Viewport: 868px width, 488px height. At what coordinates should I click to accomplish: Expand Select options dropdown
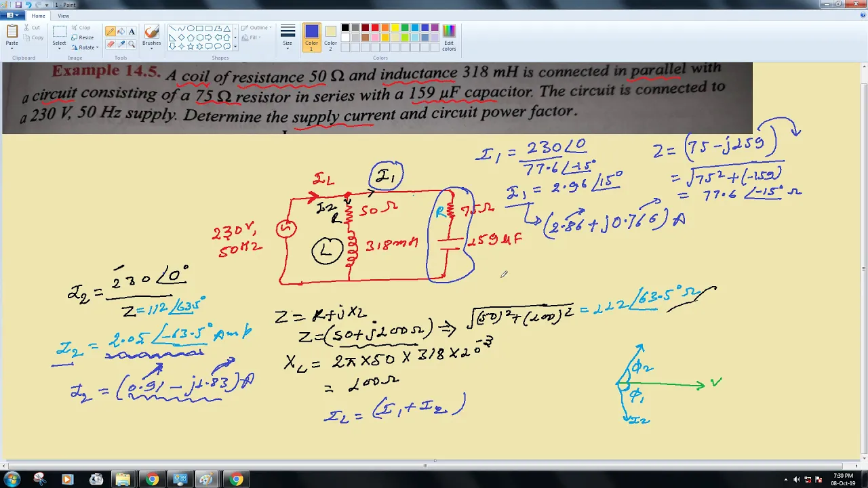click(59, 49)
